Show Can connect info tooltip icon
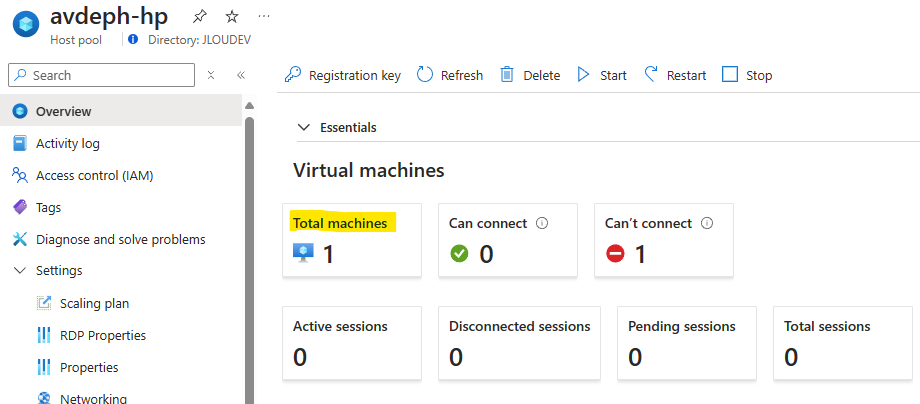This screenshot has width=920, height=404. pyautogui.click(x=542, y=223)
